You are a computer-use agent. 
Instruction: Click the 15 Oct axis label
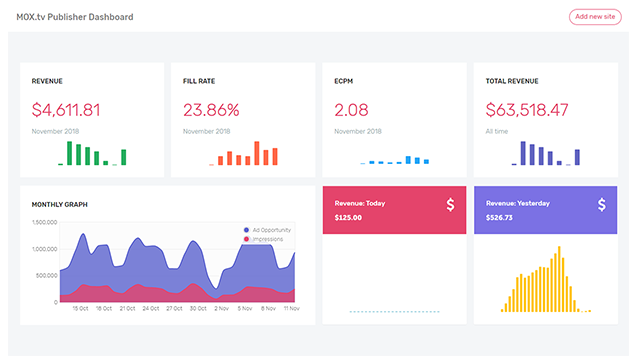80,309
